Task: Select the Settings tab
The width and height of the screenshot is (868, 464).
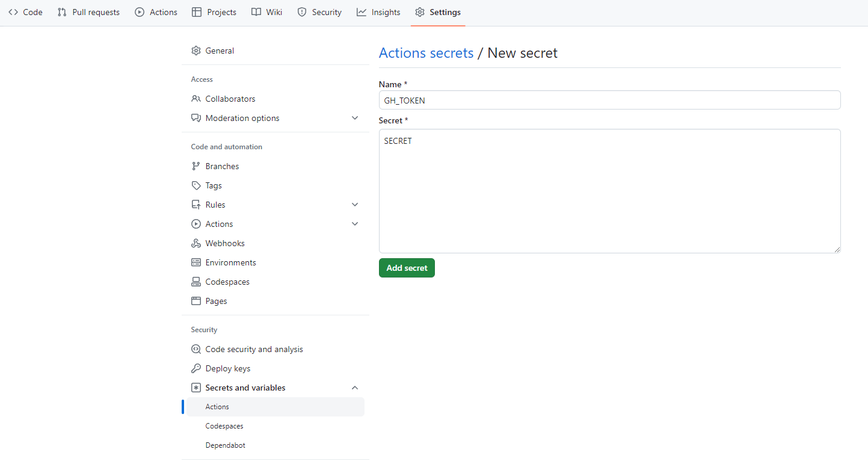Action: [438, 12]
